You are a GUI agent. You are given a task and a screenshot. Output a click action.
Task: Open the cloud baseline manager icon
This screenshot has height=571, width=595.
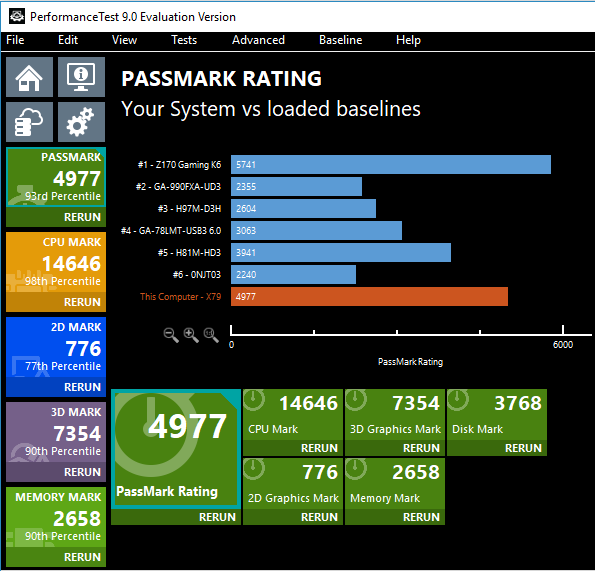(x=29, y=122)
